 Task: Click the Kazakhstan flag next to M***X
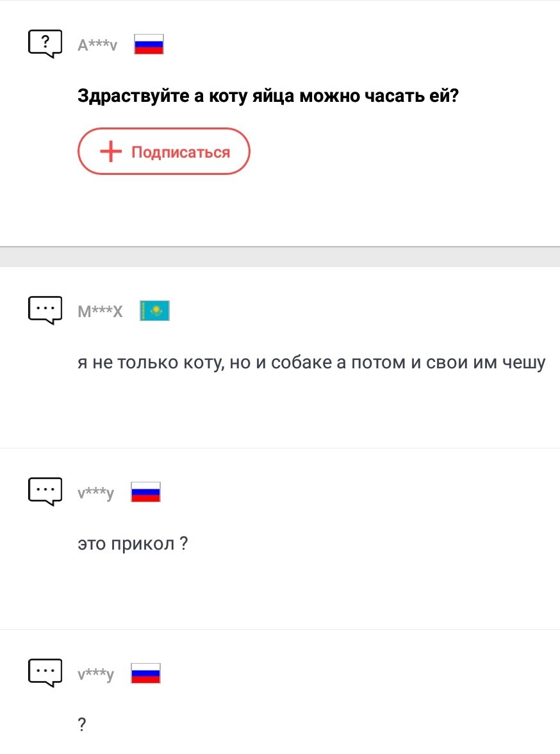pos(154,311)
